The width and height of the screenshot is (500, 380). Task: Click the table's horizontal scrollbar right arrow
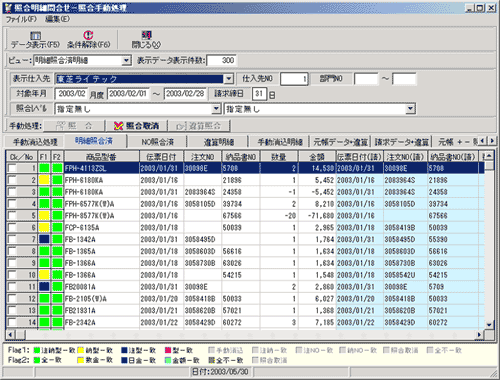480,334
